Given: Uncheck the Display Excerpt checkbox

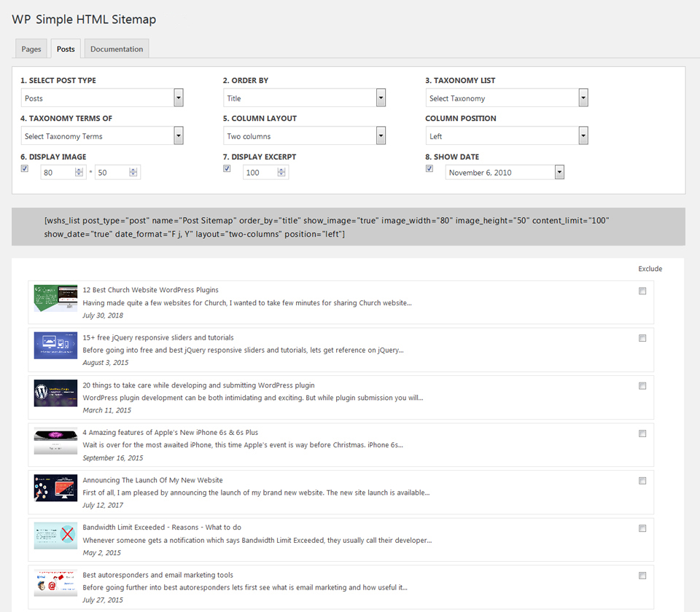Looking at the screenshot, I should click(227, 168).
